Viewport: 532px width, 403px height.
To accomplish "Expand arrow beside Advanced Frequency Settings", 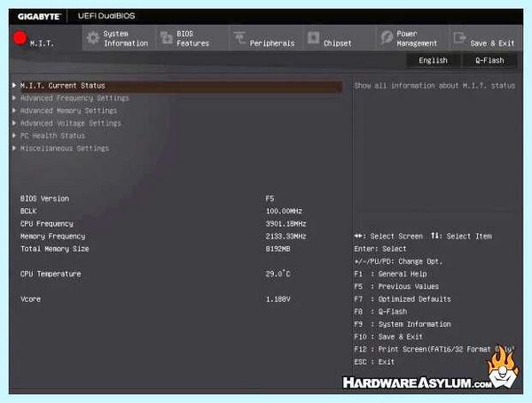I will point(14,98).
